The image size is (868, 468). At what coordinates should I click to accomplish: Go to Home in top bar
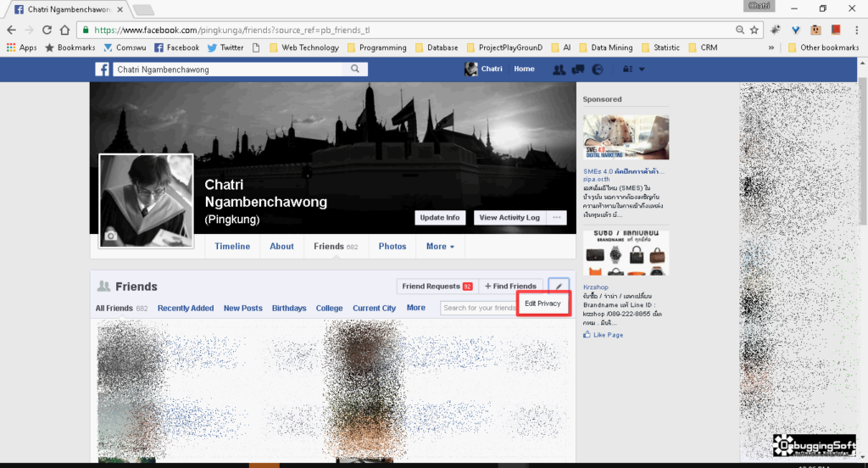pyautogui.click(x=524, y=70)
